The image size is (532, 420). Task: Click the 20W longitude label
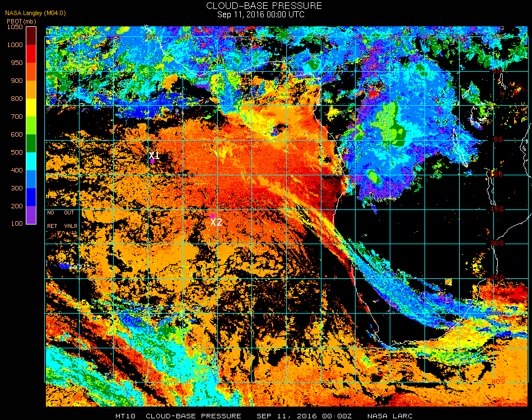coord(116,37)
